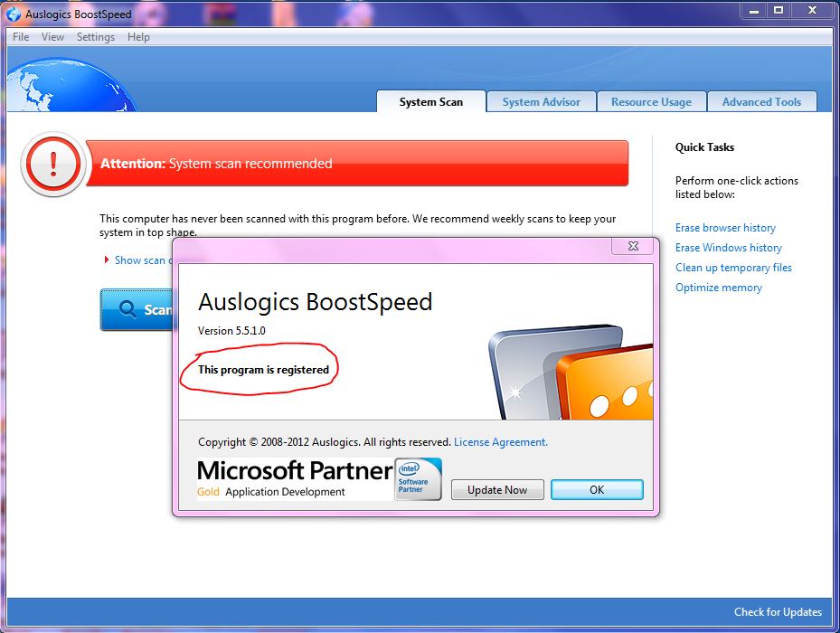Click the Auslogics BoostSpeed title bar icon
The width and height of the screenshot is (840, 633).
pos(14,14)
